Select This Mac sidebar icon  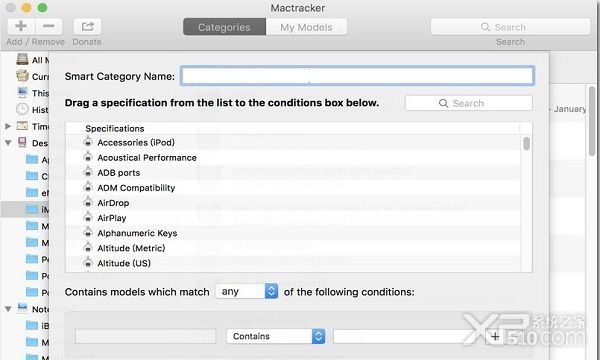pyautogui.click(x=23, y=93)
